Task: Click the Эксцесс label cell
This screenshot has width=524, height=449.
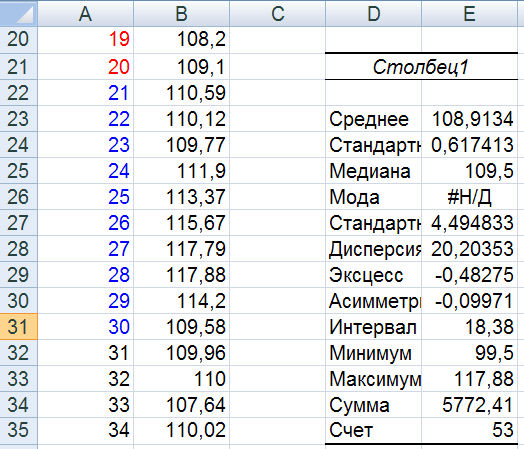Action: [374, 275]
